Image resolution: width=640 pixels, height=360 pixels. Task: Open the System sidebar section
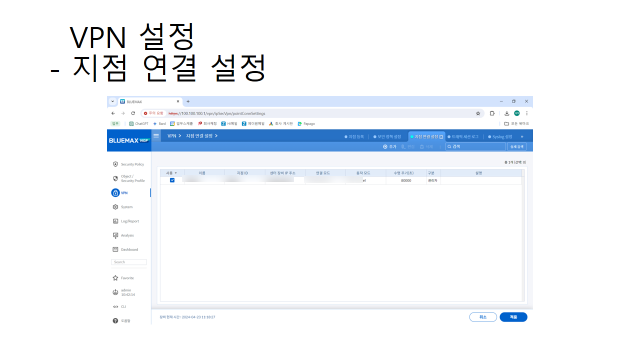(122, 207)
